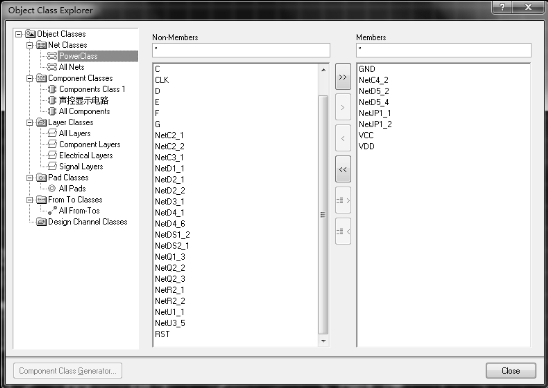Click the From To Classes folder icon
548x388 pixels.
42,200
